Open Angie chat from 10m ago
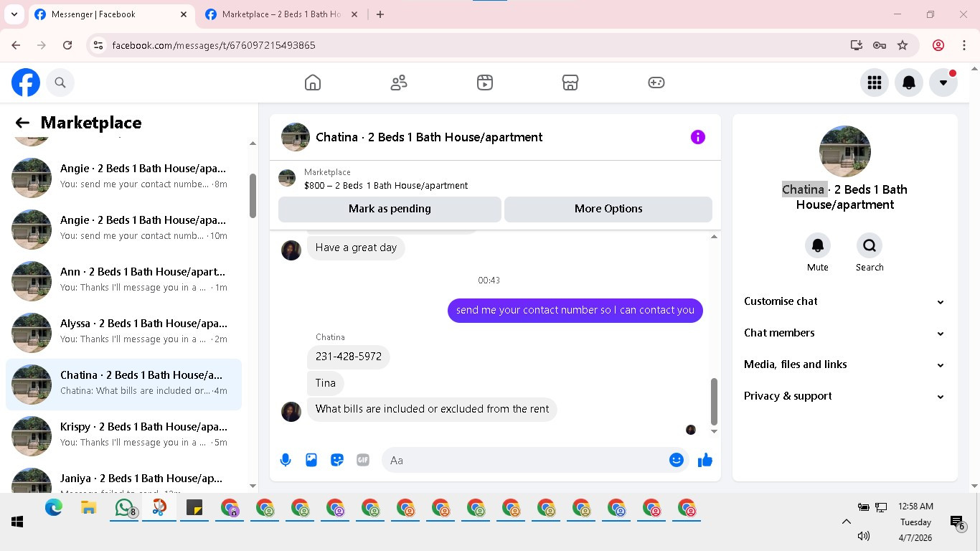This screenshot has width=980, height=551. click(123, 228)
